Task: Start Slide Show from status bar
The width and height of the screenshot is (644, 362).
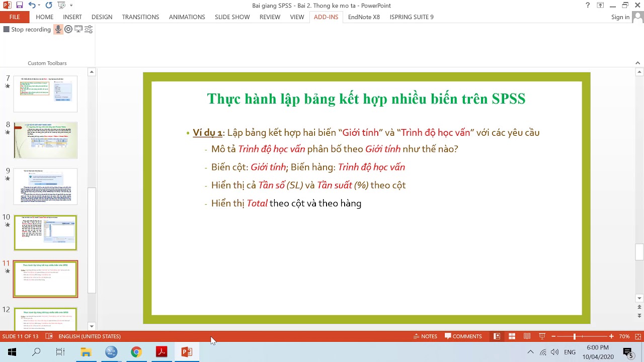Action: [542, 336]
